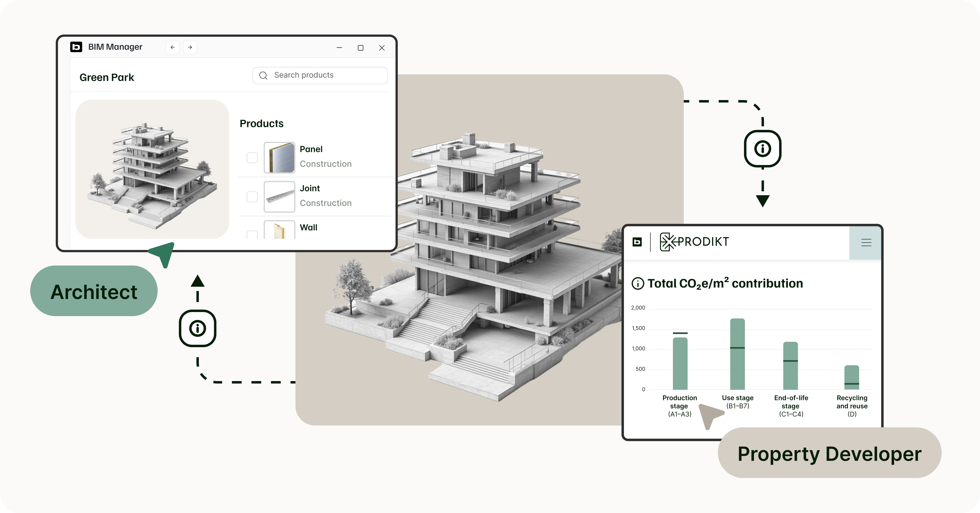
Task: Tick the Wall product checkbox
Action: (x=252, y=234)
